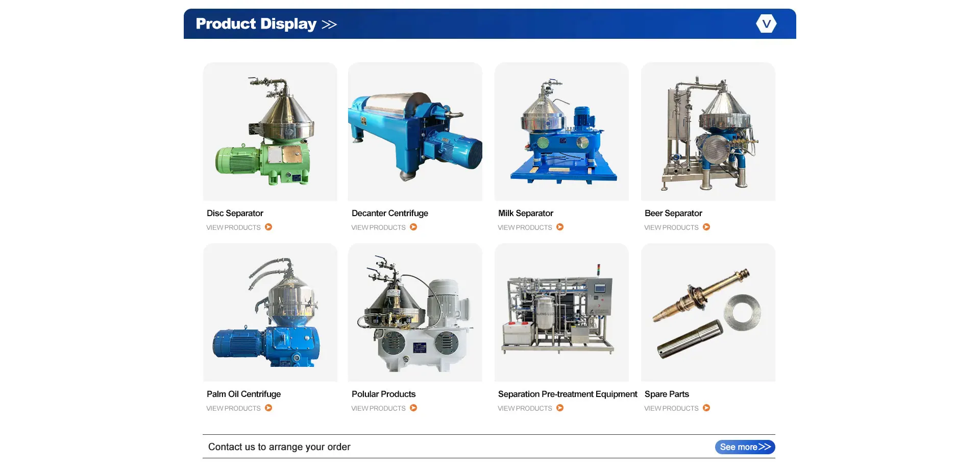Click VIEW PRODUCTS under Separation Pre-treatment Equipment

525,408
